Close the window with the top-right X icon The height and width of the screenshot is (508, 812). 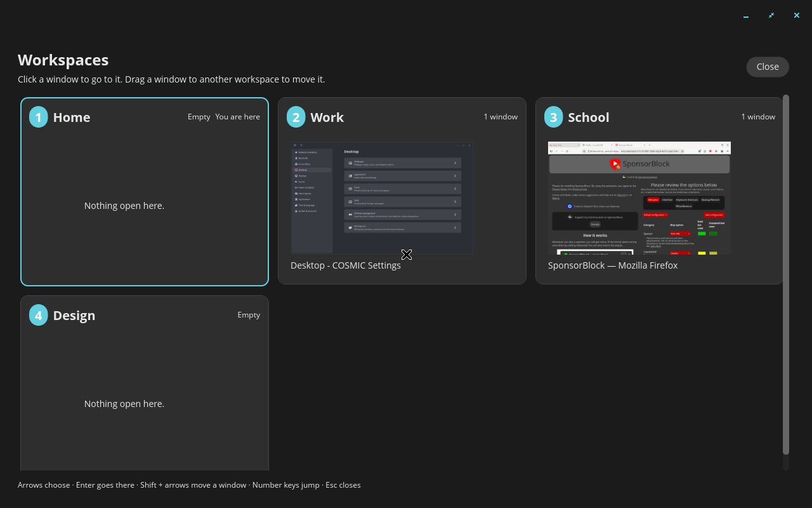pos(797,15)
